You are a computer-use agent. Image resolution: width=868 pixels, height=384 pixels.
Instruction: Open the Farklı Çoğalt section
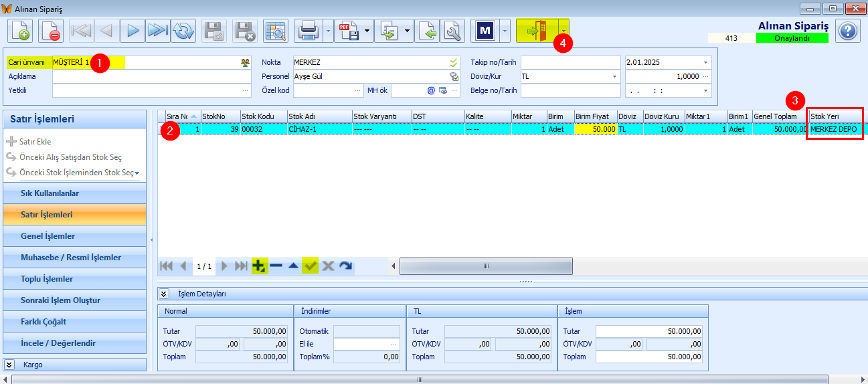74,322
